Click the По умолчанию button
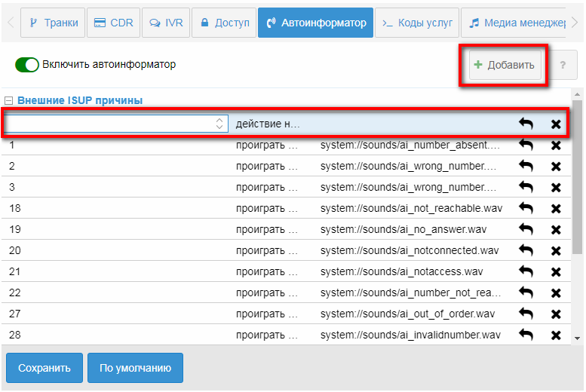This screenshot has height=392, width=586. [135, 368]
